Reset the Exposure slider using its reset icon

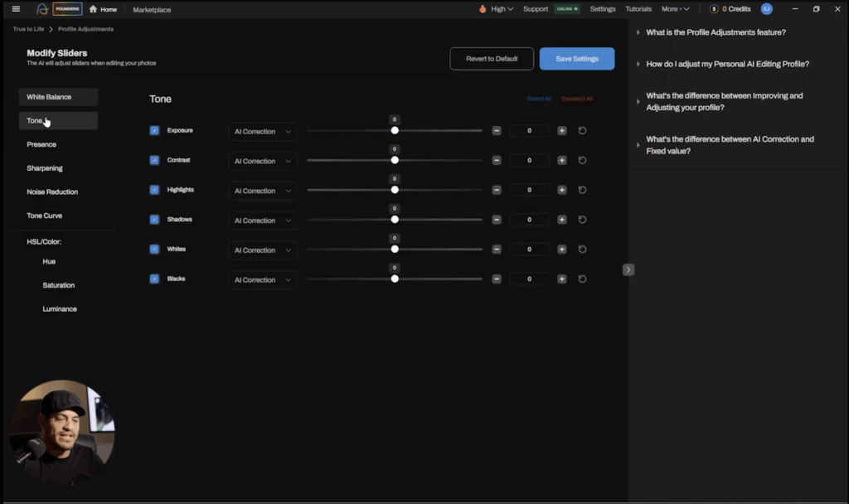[x=582, y=130]
